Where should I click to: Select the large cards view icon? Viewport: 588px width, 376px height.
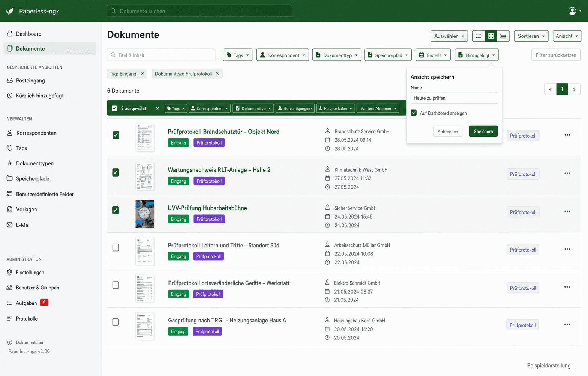(503, 36)
